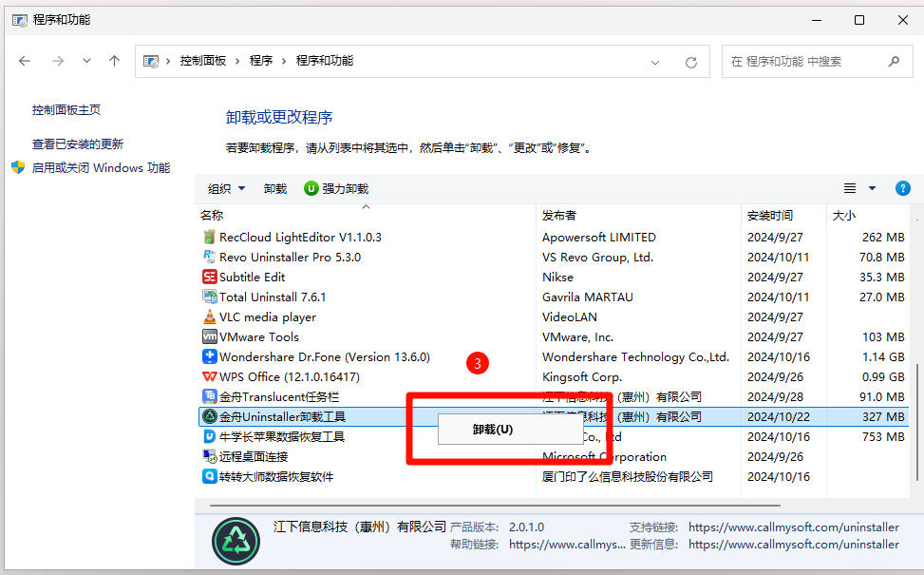The image size is (924, 575).
Task: Click the 金舟Translucent任务栏 icon
Action: [x=209, y=396]
